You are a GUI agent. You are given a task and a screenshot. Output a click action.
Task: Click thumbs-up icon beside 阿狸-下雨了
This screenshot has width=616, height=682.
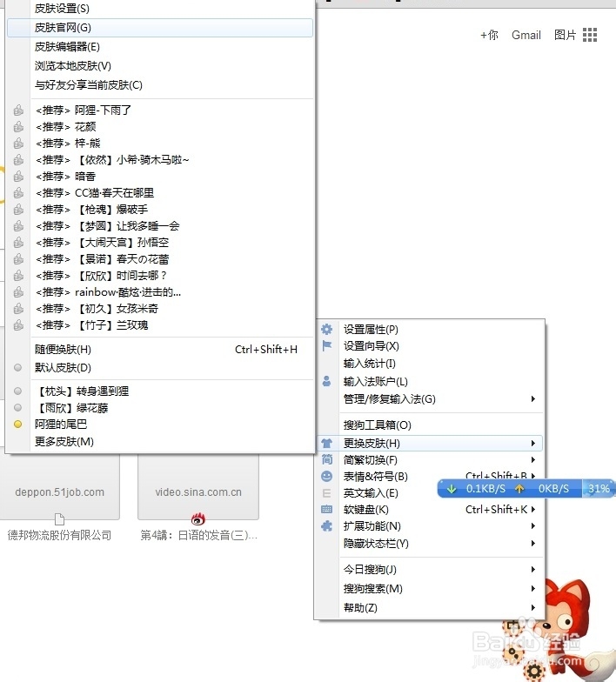(18, 110)
